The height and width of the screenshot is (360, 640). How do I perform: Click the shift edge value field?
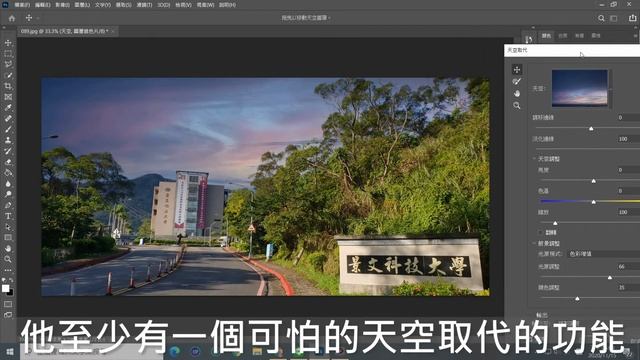tap(629, 118)
